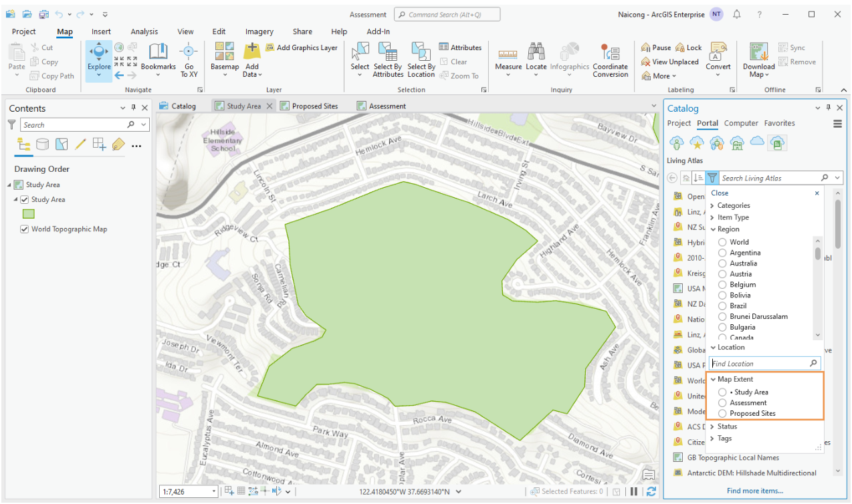Viewport: 852px width, 504px height.
Task: Click the Living Atlas filter icon
Action: (712, 178)
